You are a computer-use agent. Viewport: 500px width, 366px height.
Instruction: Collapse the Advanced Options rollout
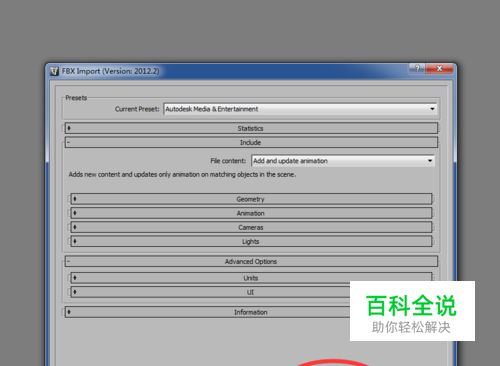(251, 261)
